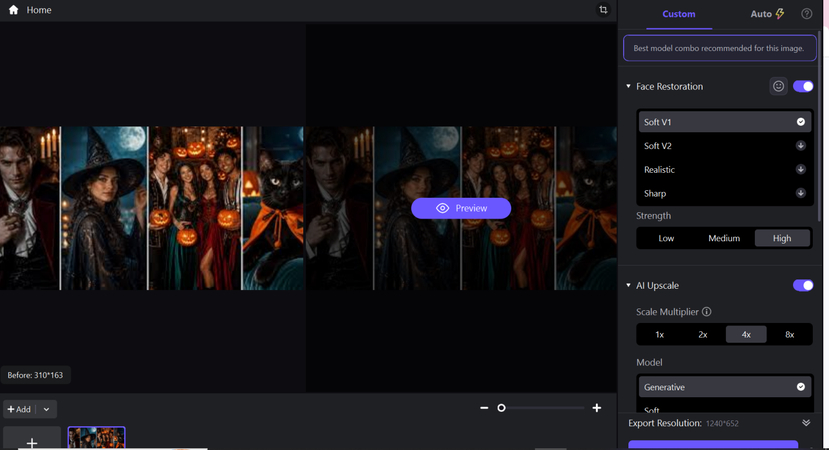Select the Realistic face model row

pyautogui.click(x=724, y=169)
